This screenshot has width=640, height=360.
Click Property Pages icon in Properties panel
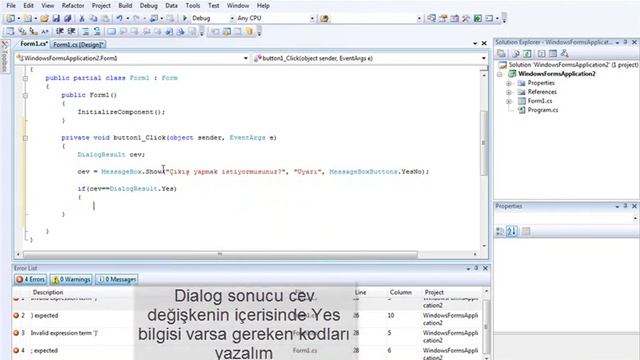526,231
